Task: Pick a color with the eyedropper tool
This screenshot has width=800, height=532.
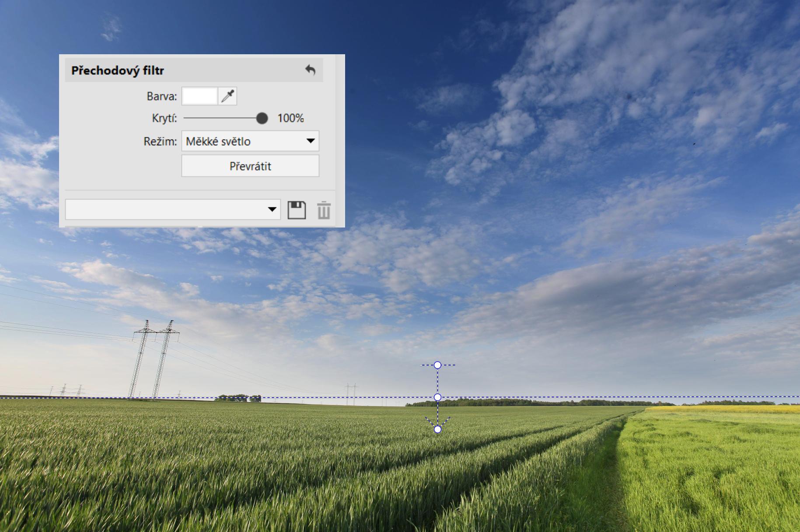Action: 228,96
